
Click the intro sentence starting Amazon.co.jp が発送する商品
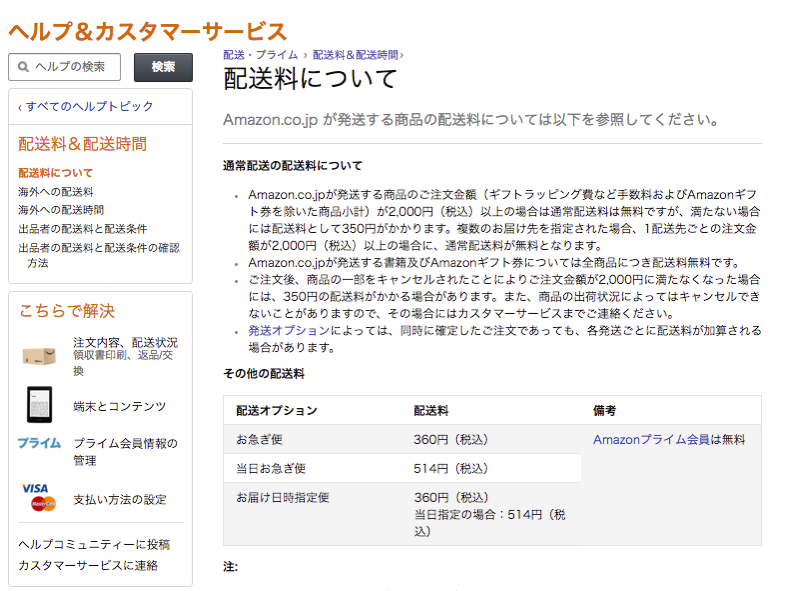click(471, 120)
